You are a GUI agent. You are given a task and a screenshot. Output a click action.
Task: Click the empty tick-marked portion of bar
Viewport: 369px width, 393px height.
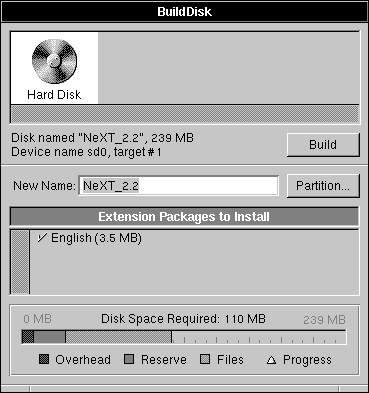259,337
